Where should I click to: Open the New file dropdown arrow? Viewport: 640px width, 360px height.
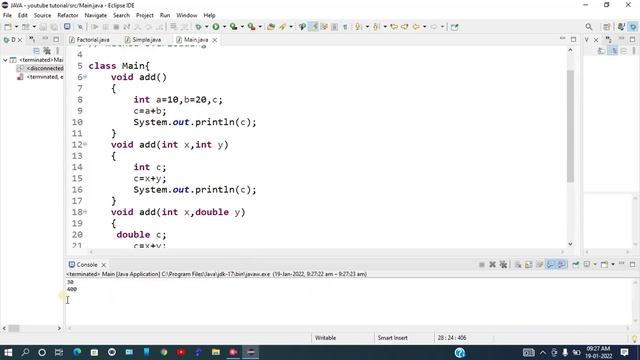pos(16,27)
